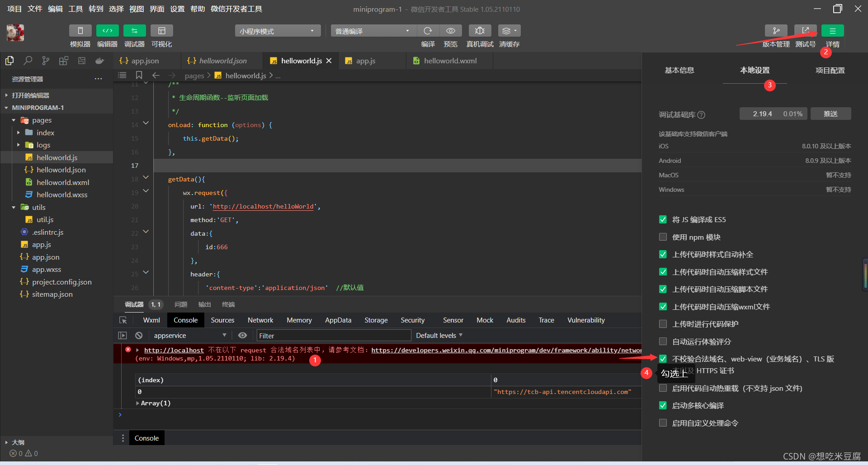Close the helloworld.js tab

pyautogui.click(x=329, y=61)
